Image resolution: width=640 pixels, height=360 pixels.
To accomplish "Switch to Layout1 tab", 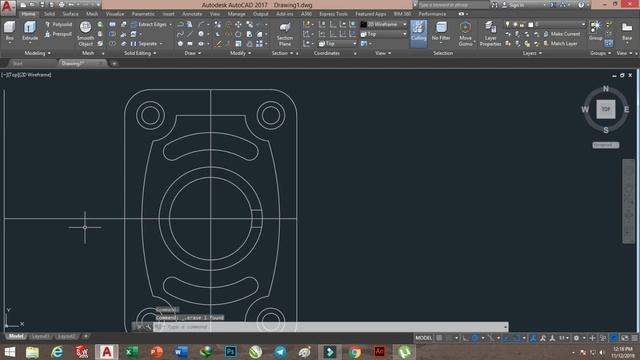I will 40,336.
